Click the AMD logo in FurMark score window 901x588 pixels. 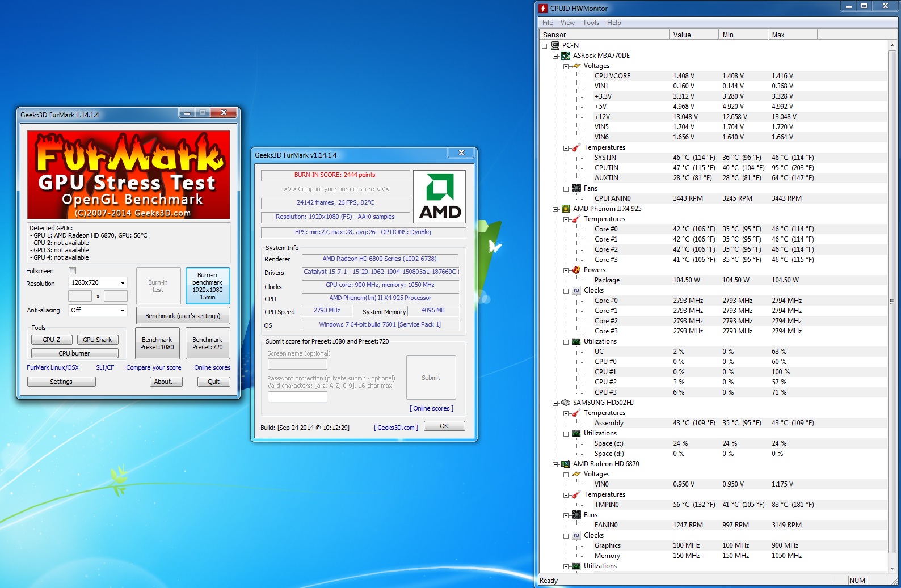[x=440, y=197]
